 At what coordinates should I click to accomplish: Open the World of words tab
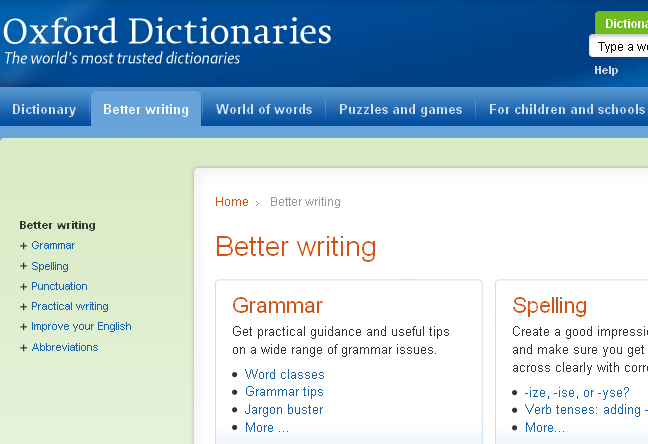[264, 109]
